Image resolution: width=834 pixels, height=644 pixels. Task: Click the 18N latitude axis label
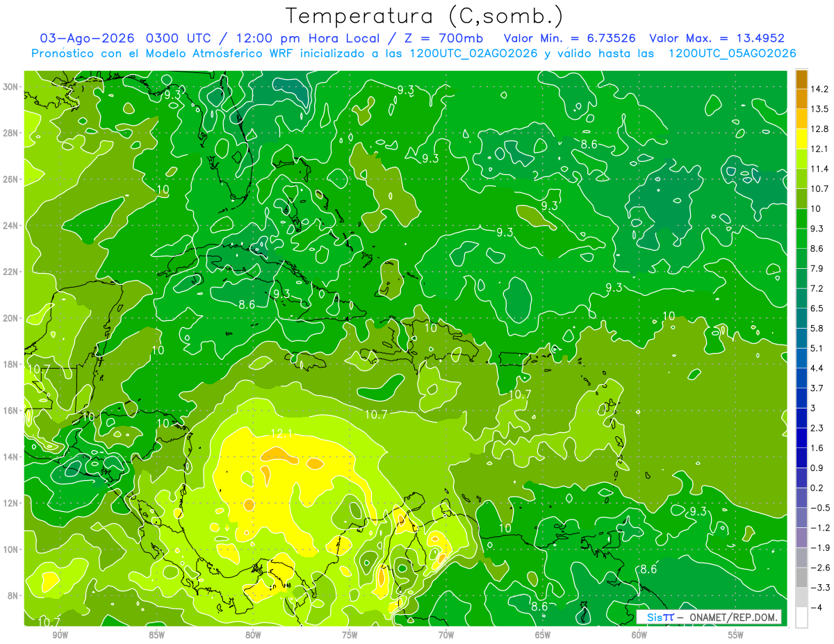(12, 364)
